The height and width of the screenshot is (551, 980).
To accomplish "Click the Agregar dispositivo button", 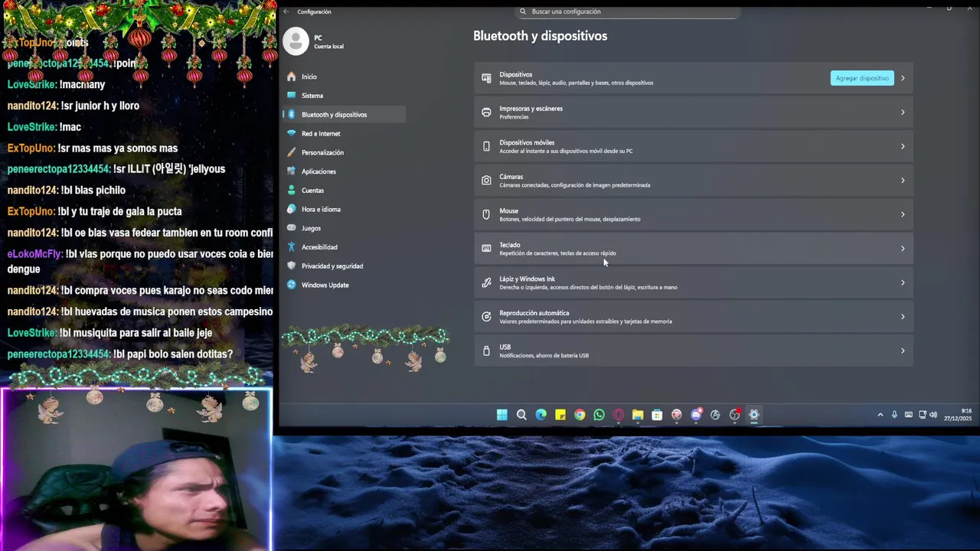I will pyautogui.click(x=862, y=78).
